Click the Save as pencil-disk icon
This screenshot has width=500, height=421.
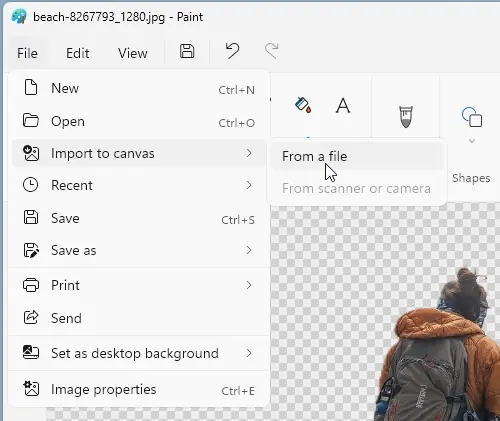(x=31, y=250)
